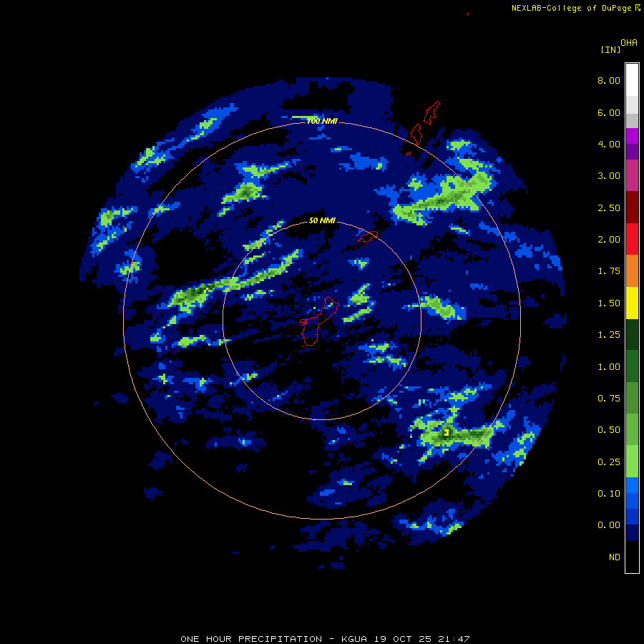Click the 8.00 legend value
Viewport: 644px width, 644px height.
pyautogui.click(x=609, y=80)
